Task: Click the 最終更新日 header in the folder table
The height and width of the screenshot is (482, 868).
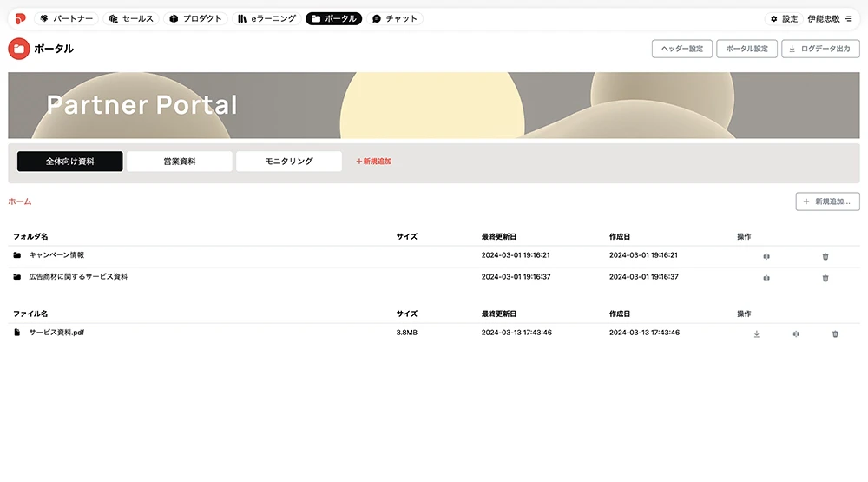Action: 499,236
